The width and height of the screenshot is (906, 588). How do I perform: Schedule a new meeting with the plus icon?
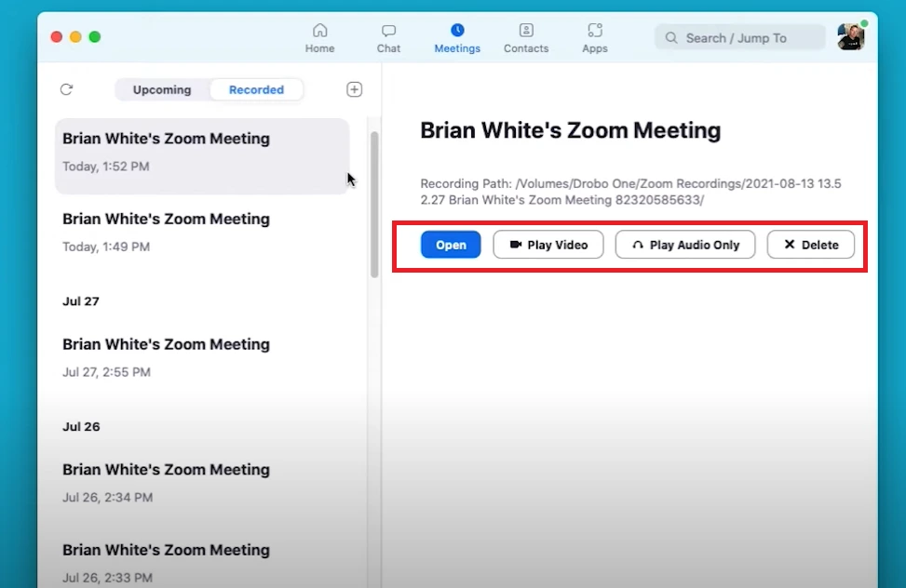pos(354,89)
